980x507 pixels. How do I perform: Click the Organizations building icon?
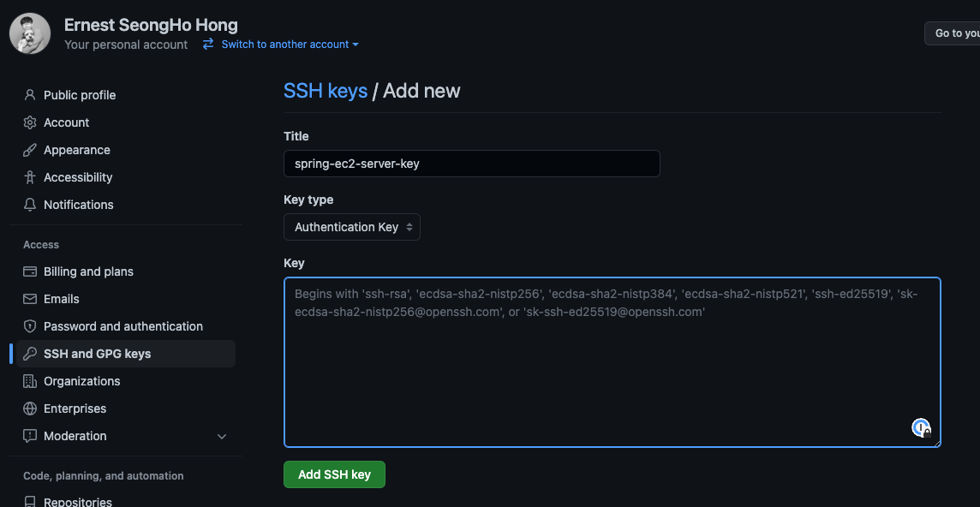pos(29,381)
